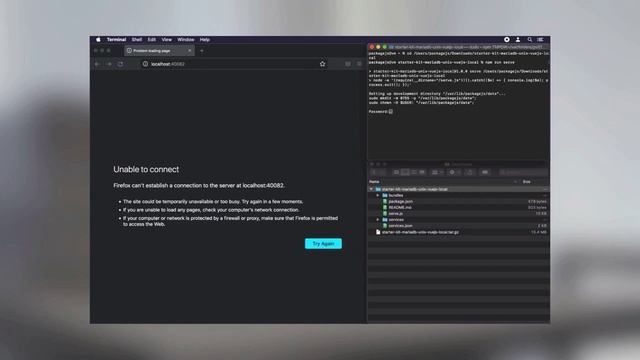Image resolution: width=640 pixels, height=360 pixels.
Task: Switch Finder to list view
Action: (405, 172)
